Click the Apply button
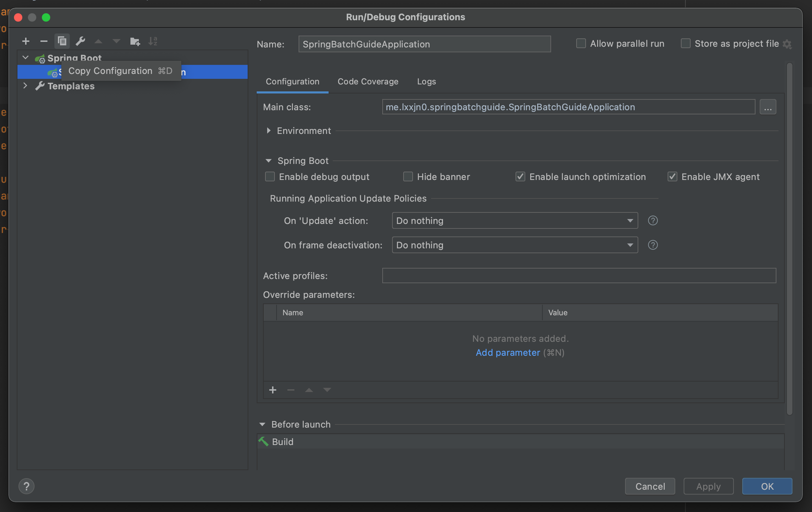Screen dimensions: 812x512 [x=708, y=486]
